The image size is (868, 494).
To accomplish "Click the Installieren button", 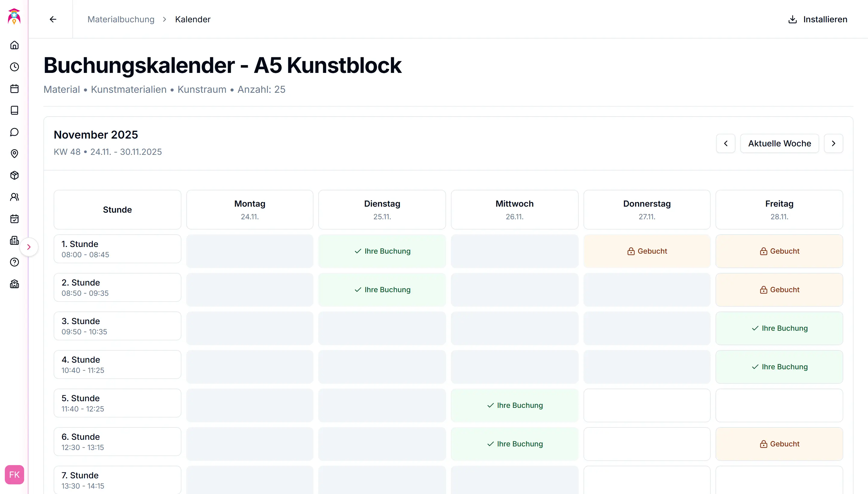I will coord(817,19).
